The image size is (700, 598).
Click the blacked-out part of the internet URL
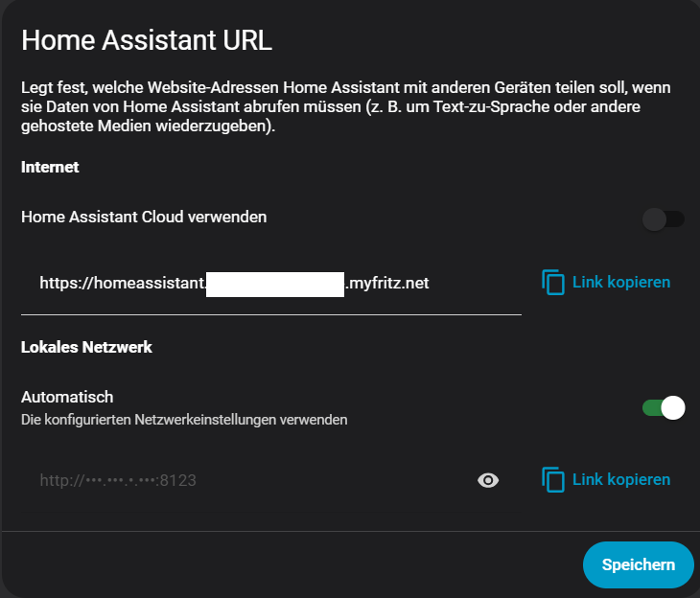click(x=275, y=284)
